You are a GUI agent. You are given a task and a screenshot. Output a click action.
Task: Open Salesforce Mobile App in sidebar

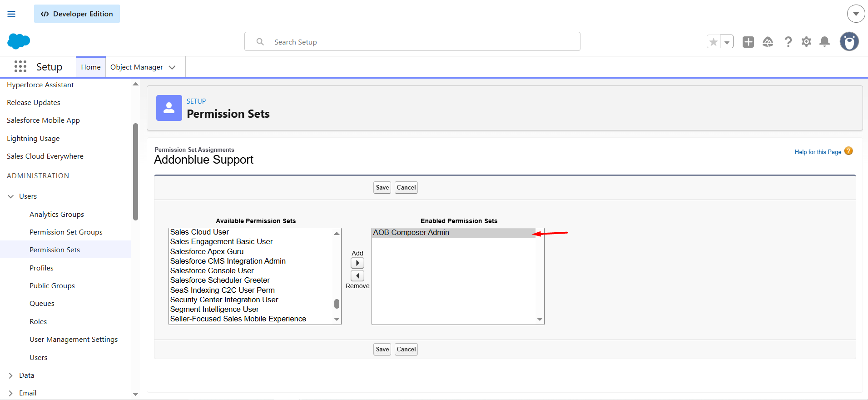tap(43, 120)
